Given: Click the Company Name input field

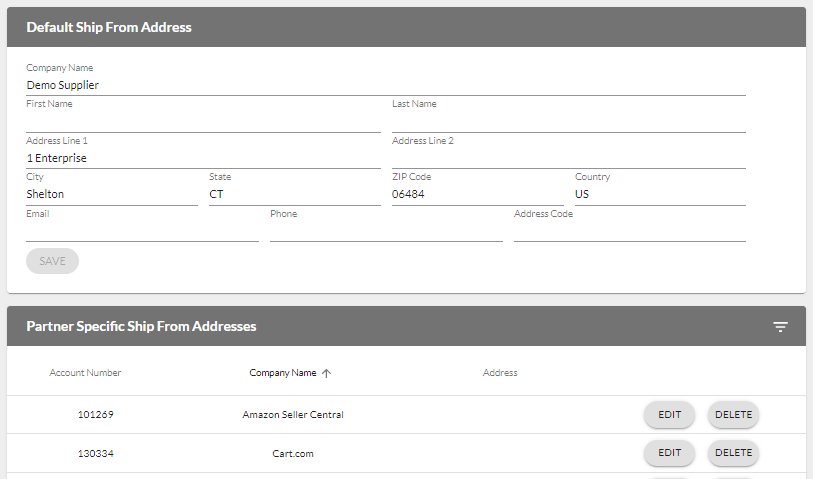Looking at the screenshot, I should (x=385, y=85).
